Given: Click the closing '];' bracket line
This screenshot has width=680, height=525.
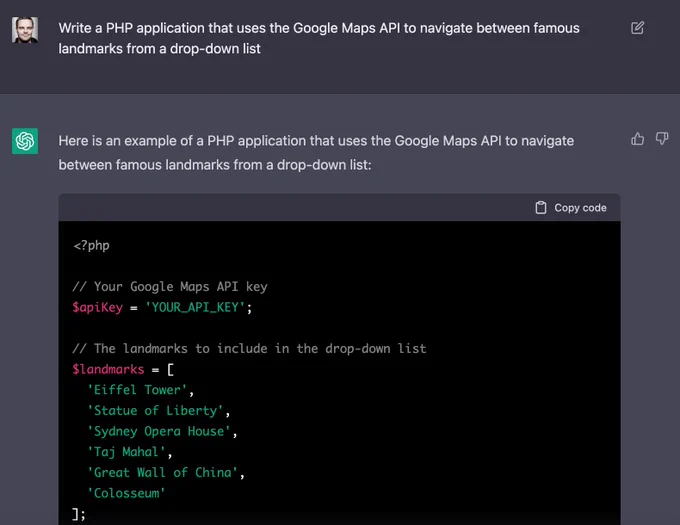Looking at the screenshot, I should [x=79, y=514].
